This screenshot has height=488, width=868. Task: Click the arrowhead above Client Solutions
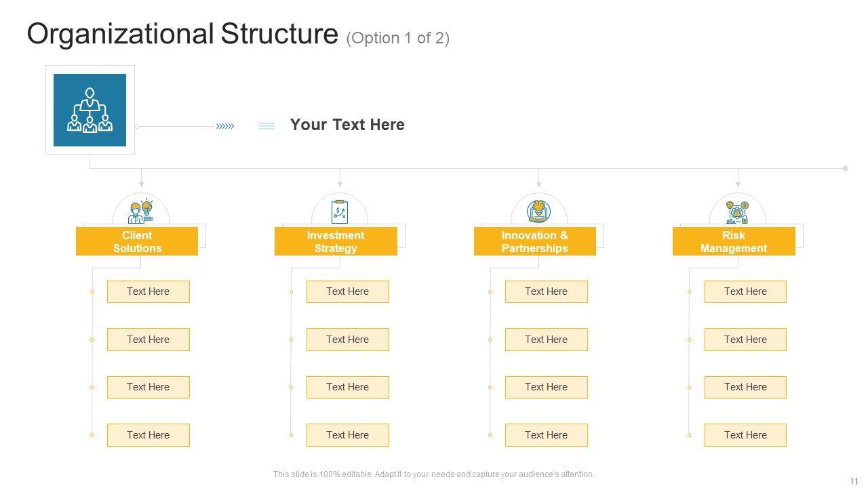click(x=141, y=183)
